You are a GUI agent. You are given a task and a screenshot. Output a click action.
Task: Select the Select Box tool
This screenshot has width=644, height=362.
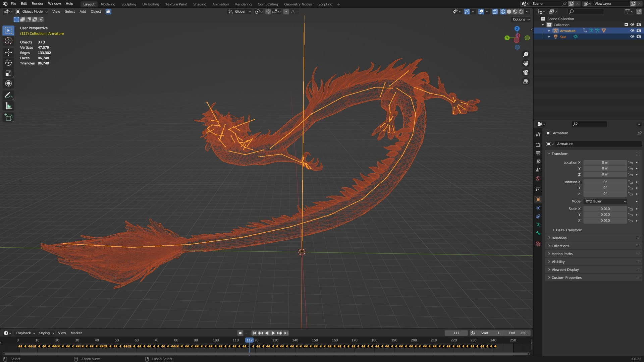9,31
